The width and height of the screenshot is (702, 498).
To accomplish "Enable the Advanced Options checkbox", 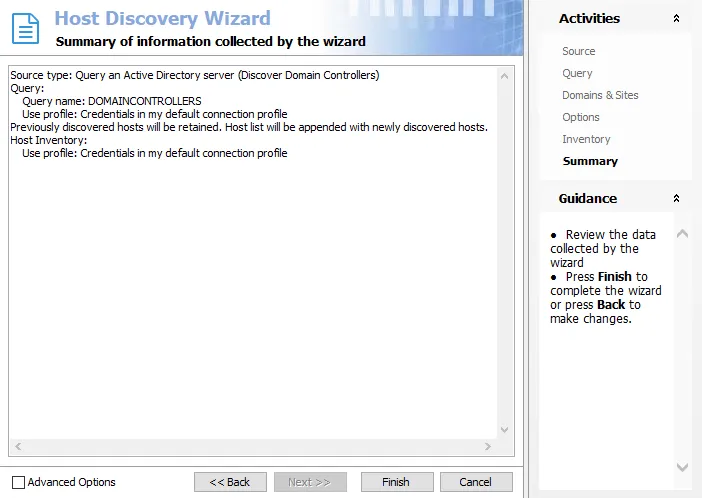I will click(x=18, y=482).
